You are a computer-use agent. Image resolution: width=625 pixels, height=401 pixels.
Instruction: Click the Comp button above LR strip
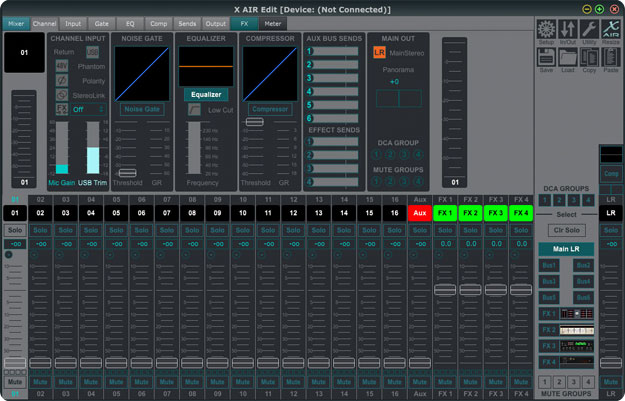click(611, 174)
